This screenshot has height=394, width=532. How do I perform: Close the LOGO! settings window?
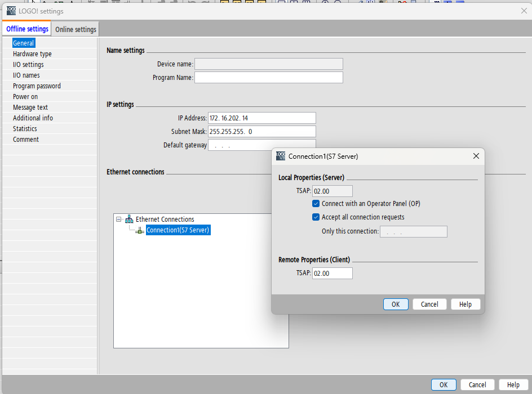(524, 11)
